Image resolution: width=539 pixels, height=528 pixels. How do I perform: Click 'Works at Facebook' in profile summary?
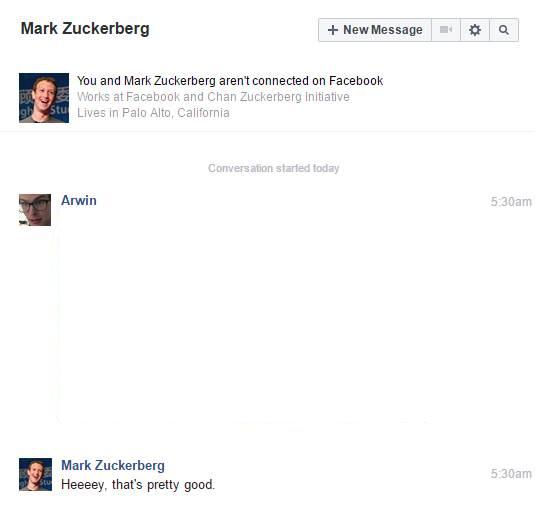tap(128, 97)
